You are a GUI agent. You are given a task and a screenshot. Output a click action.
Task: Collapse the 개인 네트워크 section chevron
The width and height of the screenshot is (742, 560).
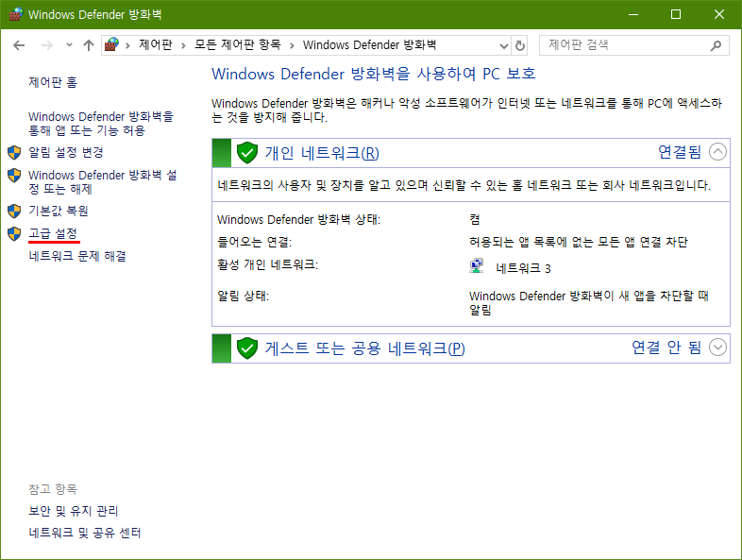point(717,152)
